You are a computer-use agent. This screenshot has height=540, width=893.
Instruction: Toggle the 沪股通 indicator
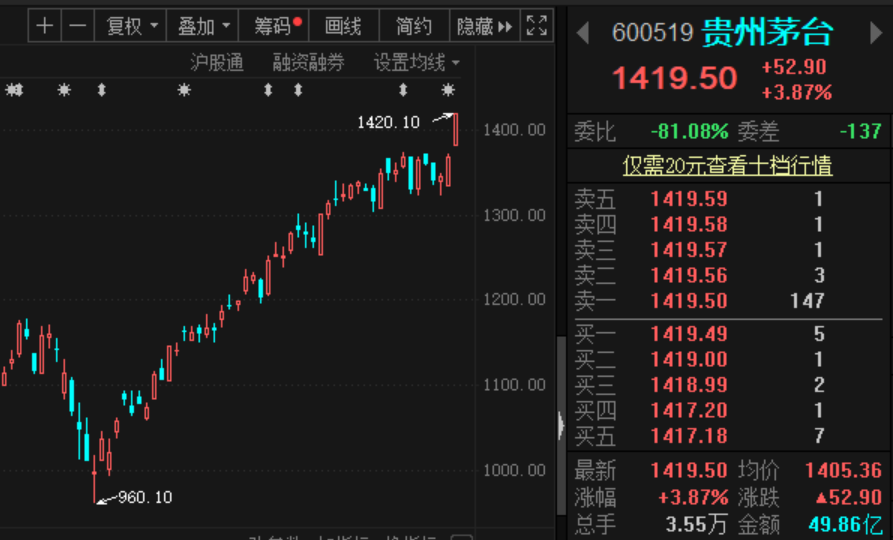click(216, 62)
